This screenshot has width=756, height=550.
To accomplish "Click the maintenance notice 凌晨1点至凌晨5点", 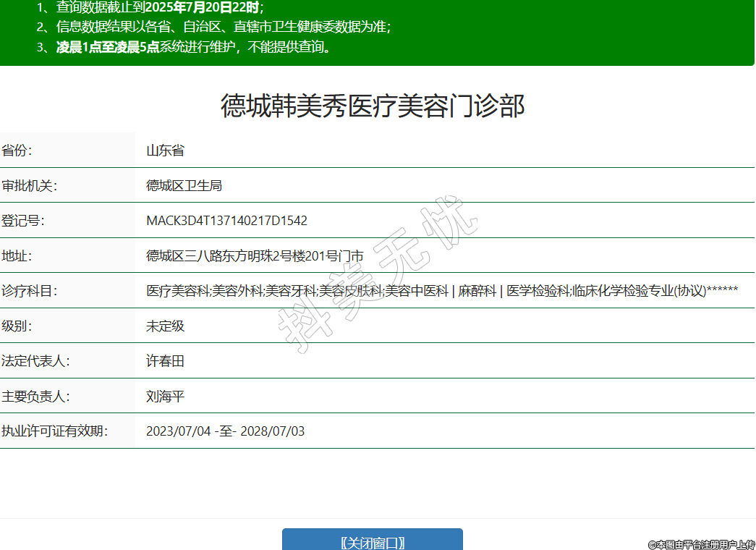I will [x=108, y=48].
